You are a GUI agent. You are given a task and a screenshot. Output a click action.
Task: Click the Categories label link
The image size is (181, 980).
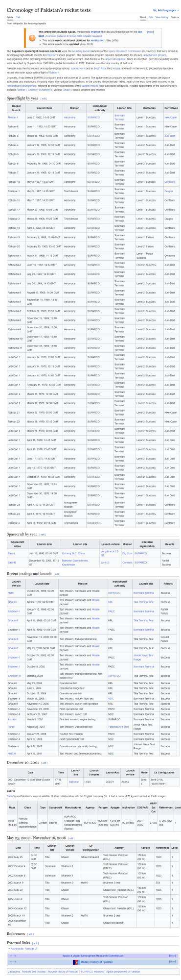tap(14, 971)
